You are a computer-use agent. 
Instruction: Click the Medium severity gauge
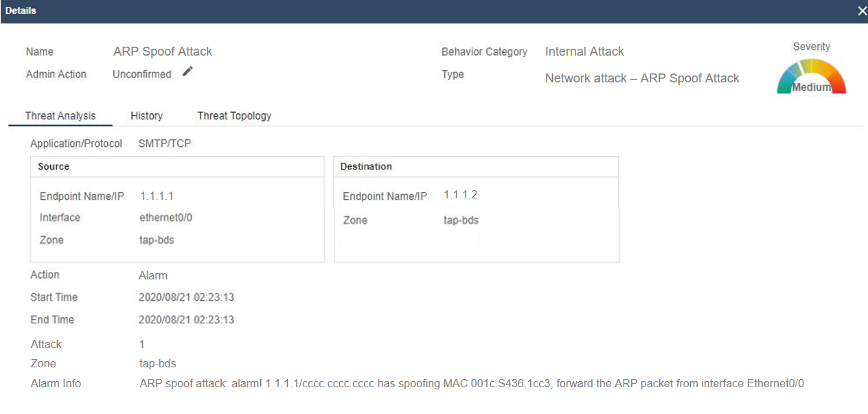811,76
